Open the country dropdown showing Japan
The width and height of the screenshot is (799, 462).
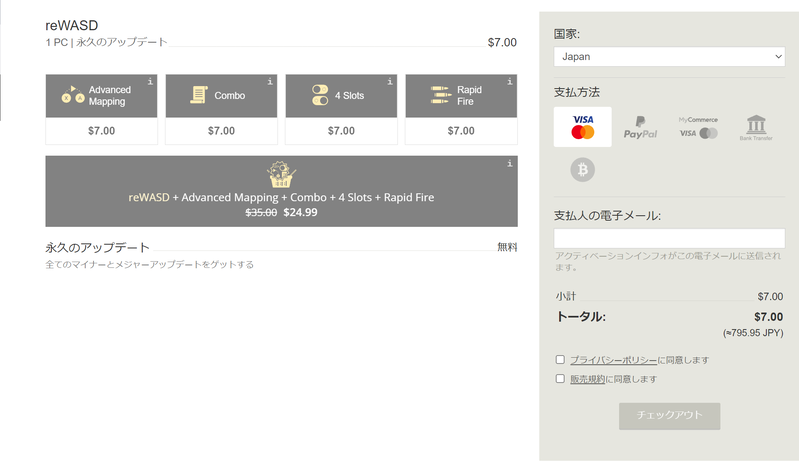click(669, 57)
